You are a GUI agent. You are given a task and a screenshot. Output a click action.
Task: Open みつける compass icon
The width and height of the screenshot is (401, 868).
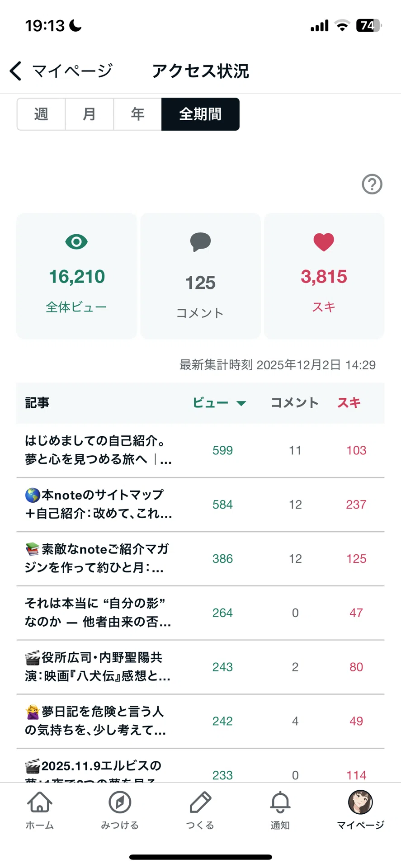pyautogui.click(x=120, y=802)
